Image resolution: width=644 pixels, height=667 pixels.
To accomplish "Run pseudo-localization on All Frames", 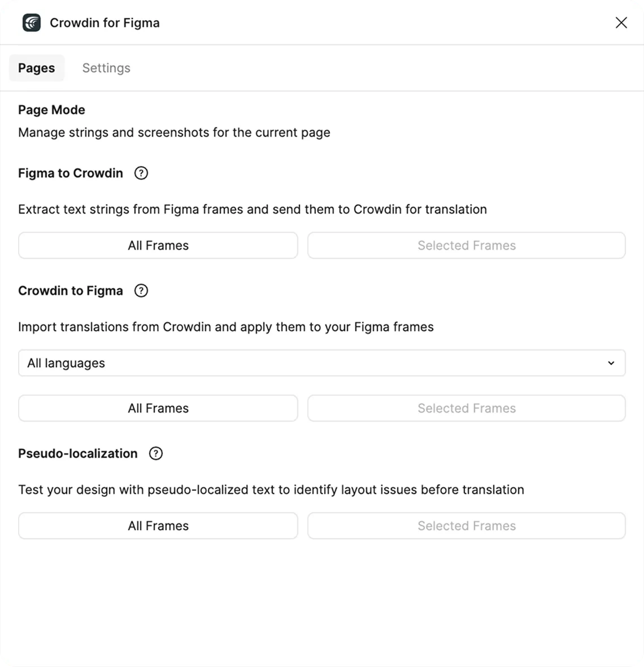I will [158, 526].
